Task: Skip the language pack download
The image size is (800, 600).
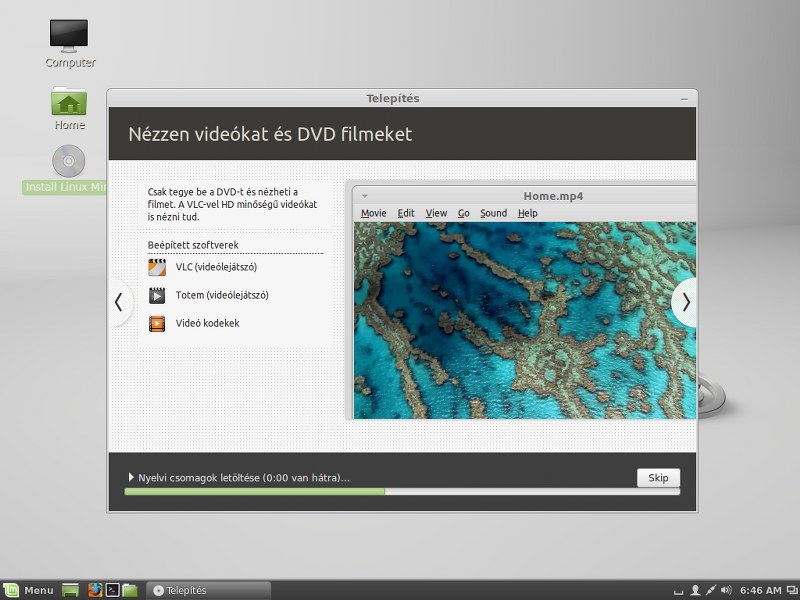Action: [x=658, y=478]
